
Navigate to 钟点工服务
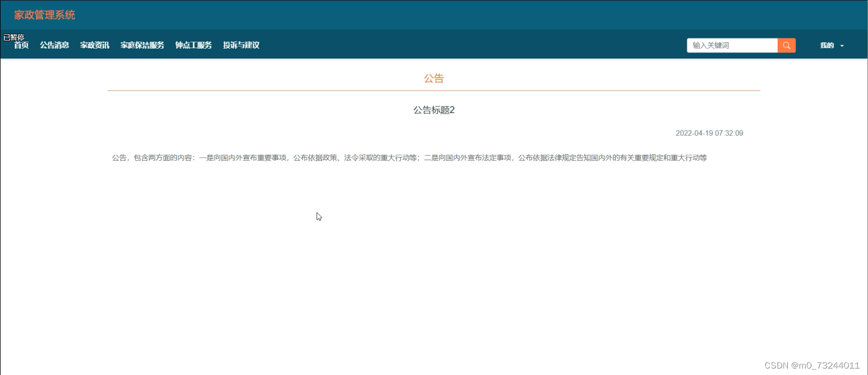click(x=194, y=45)
